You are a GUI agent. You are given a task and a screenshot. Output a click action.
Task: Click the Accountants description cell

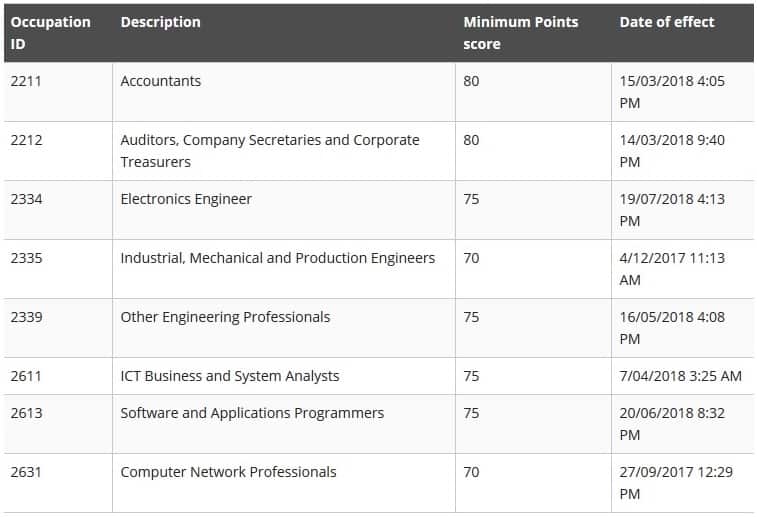pyautogui.click(x=160, y=81)
